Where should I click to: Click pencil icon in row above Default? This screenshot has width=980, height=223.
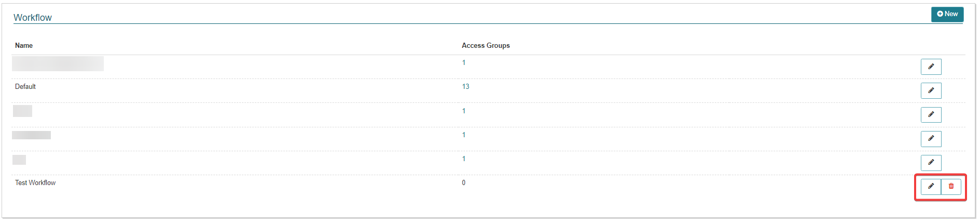[931, 67]
